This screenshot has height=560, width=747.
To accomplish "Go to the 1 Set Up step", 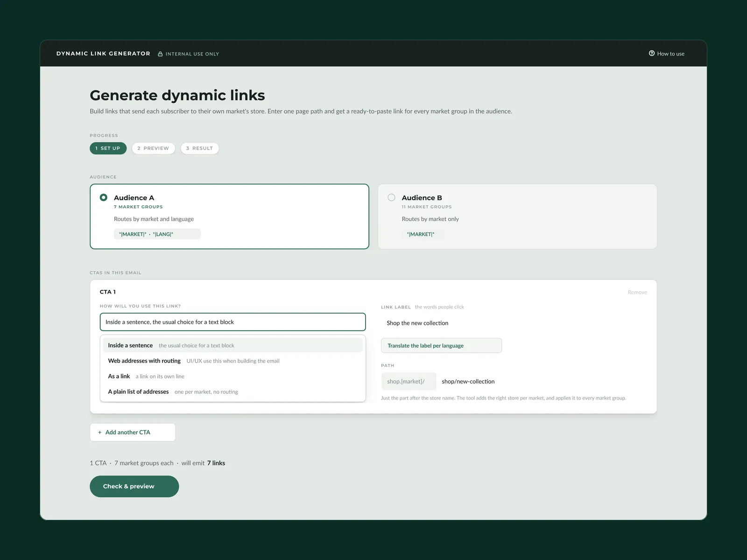I will point(108,148).
